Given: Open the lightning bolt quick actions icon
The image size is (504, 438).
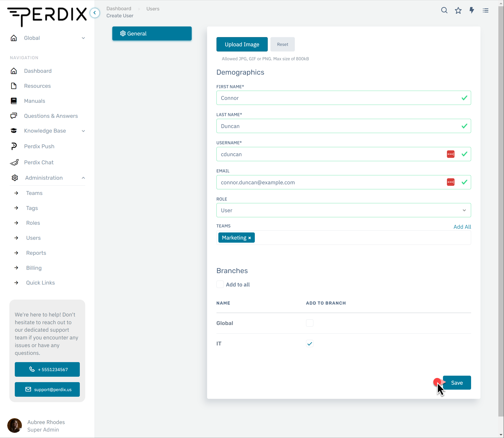Looking at the screenshot, I should click(472, 10).
